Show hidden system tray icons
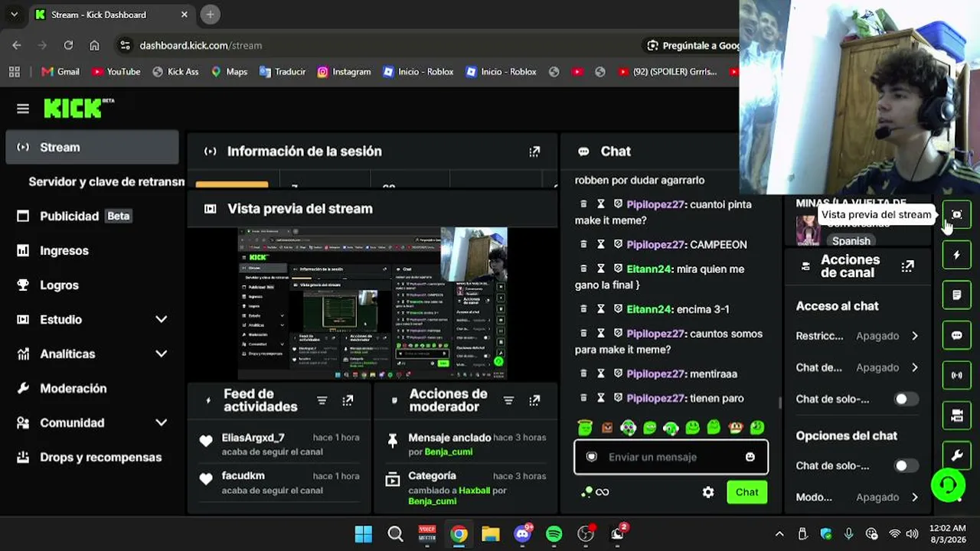 779,534
